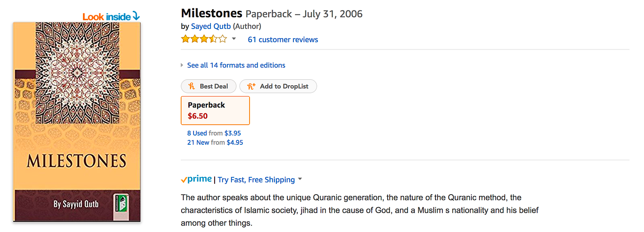Open Sayed Qutb author link

tap(211, 26)
